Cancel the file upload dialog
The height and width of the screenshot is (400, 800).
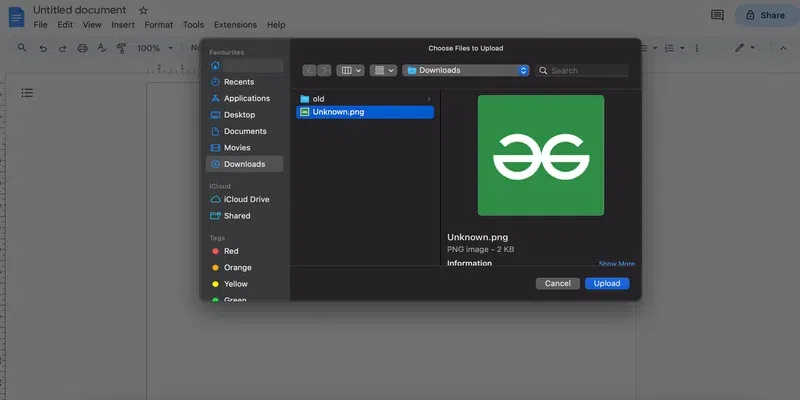(x=558, y=284)
